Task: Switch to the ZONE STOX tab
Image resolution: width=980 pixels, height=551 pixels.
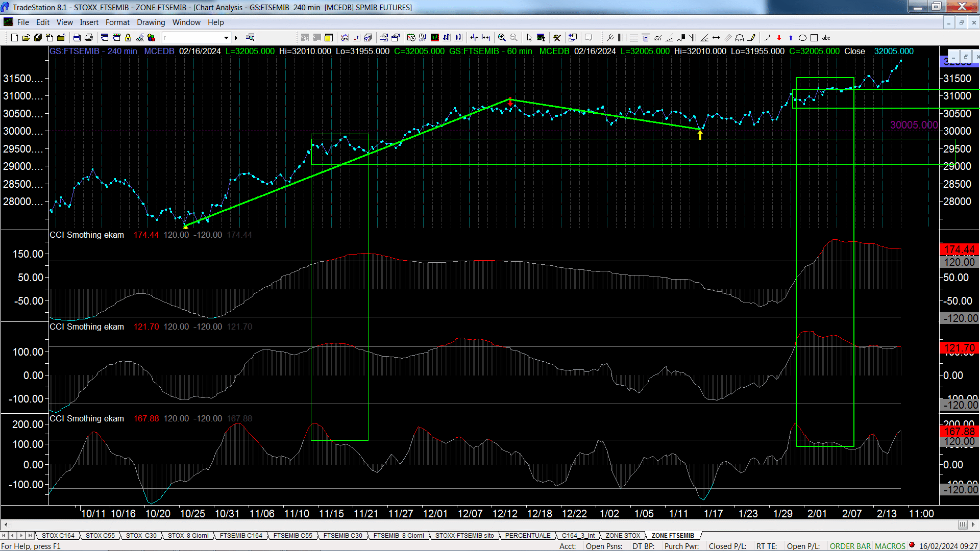Action: click(623, 535)
